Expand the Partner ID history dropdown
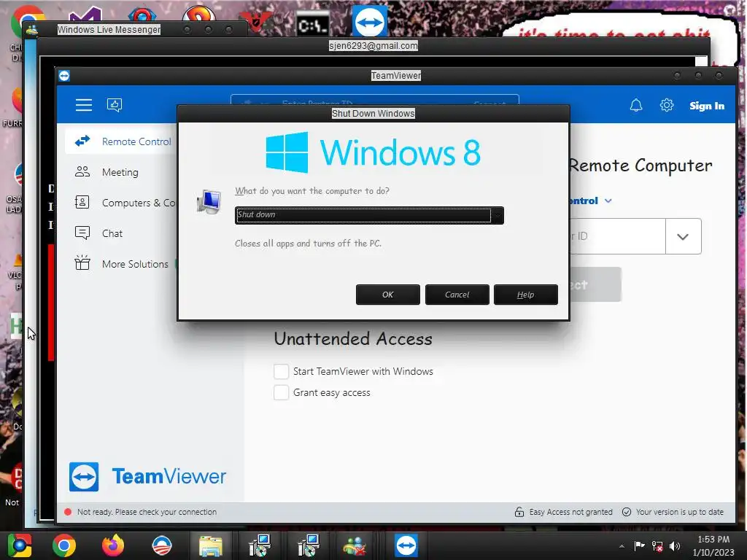This screenshot has width=747, height=560. (683, 237)
